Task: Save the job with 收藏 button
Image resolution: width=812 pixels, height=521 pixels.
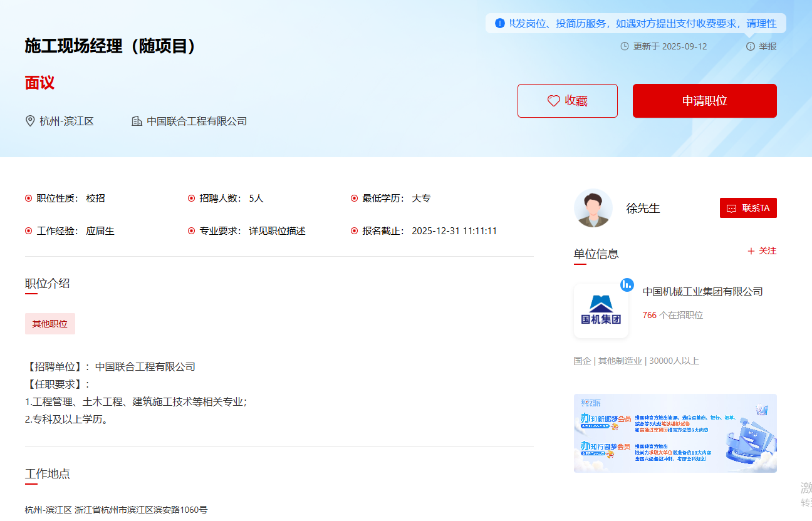Action: point(568,101)
